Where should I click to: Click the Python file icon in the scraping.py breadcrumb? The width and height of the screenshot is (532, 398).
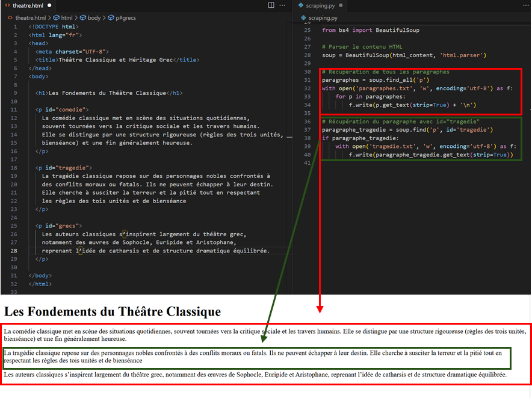(303, 17)
